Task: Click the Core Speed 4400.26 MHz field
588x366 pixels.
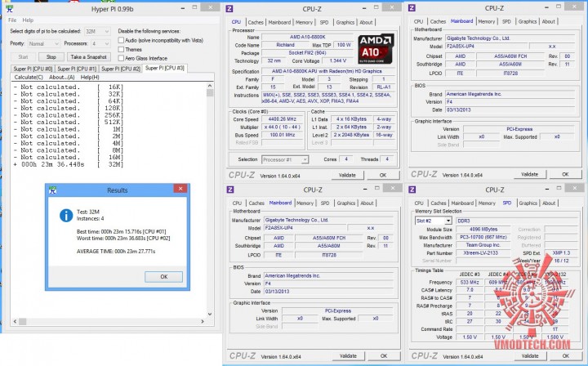Action: tap(283, 119)
